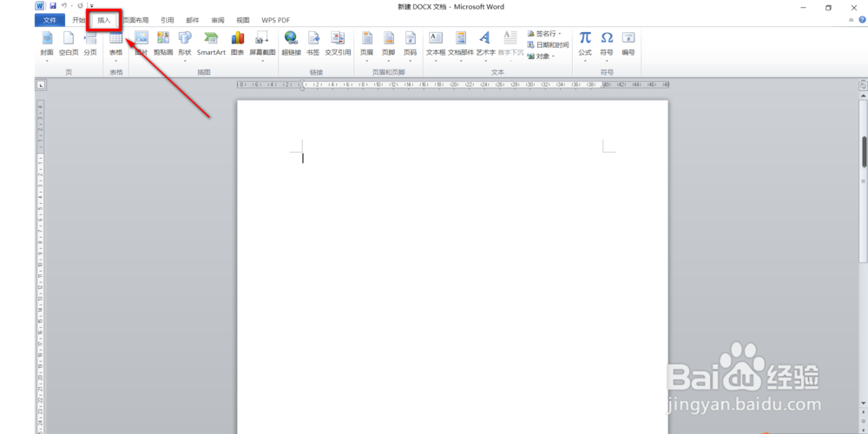Click the shapes (形状) icon
Screen dimensions: 868x434
click(x=185, y=37)
